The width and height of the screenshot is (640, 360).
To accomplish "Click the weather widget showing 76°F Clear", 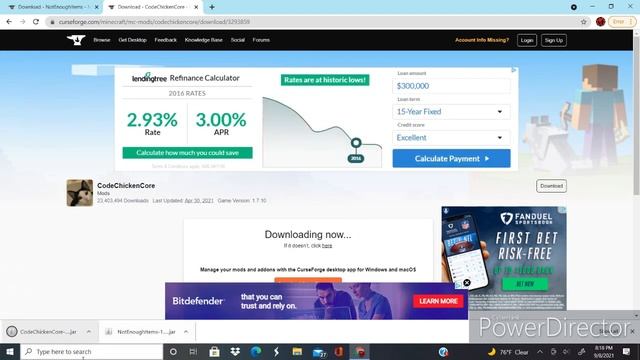I will 508,352.
